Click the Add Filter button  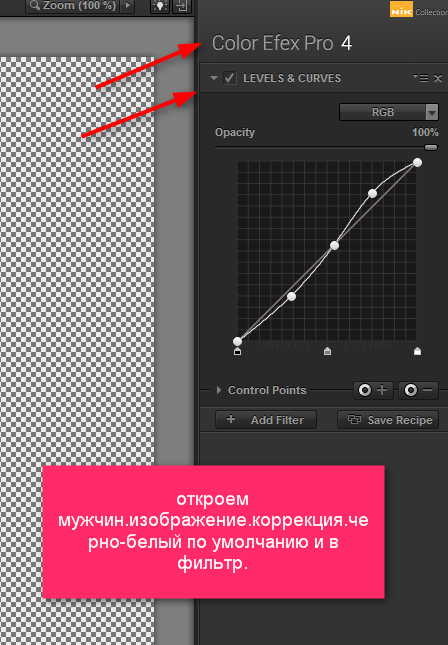[x=266, y=420]
